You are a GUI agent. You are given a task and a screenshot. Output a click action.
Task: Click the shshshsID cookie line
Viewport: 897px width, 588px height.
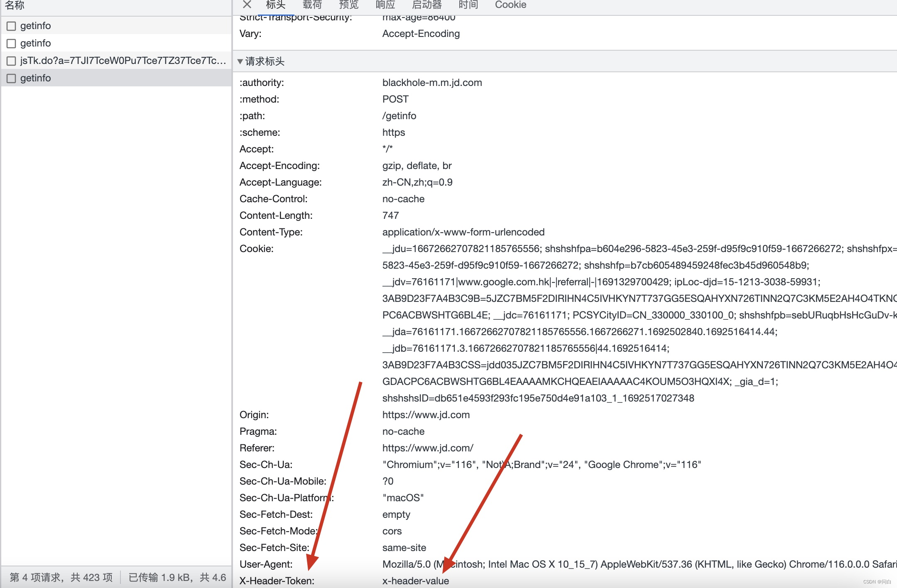pyautogui.click(x=538, y=398)
